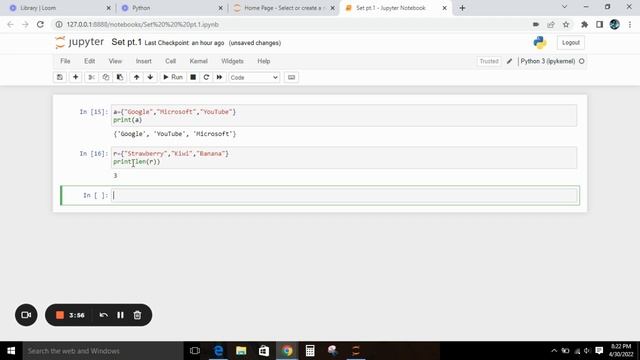Pause the Loom recording
Image resolution: width=640 pixels, height=360 pixels.
pos(120,315)
